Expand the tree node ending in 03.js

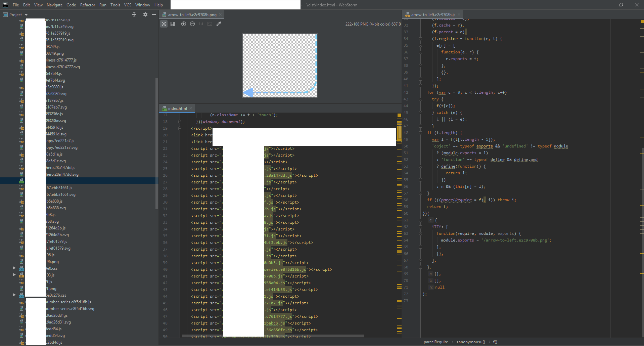(14, 275)
